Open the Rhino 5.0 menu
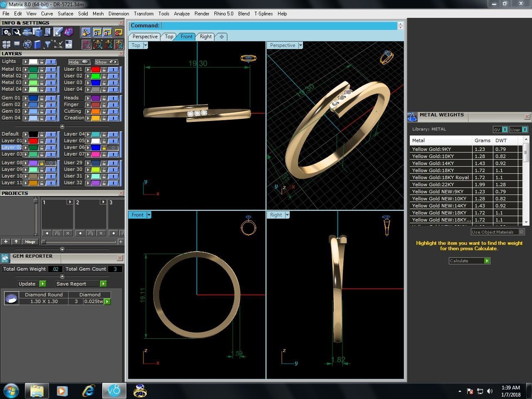 224,14
